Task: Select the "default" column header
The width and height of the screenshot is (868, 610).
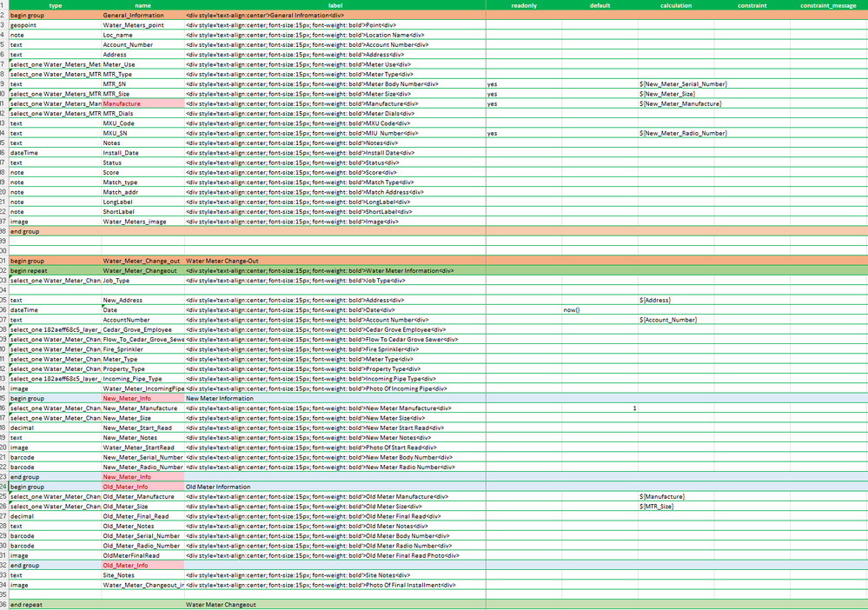Action: pyautogui.click(x=600, y=5)
